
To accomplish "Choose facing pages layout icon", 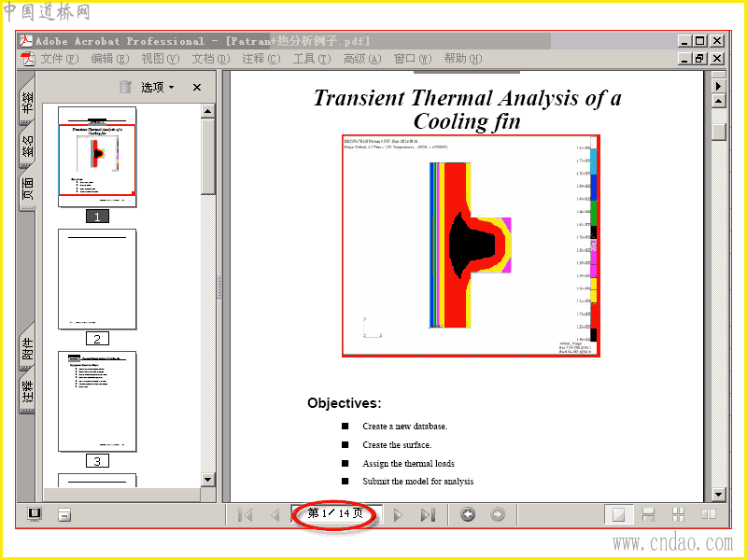I will pos(709,514).
